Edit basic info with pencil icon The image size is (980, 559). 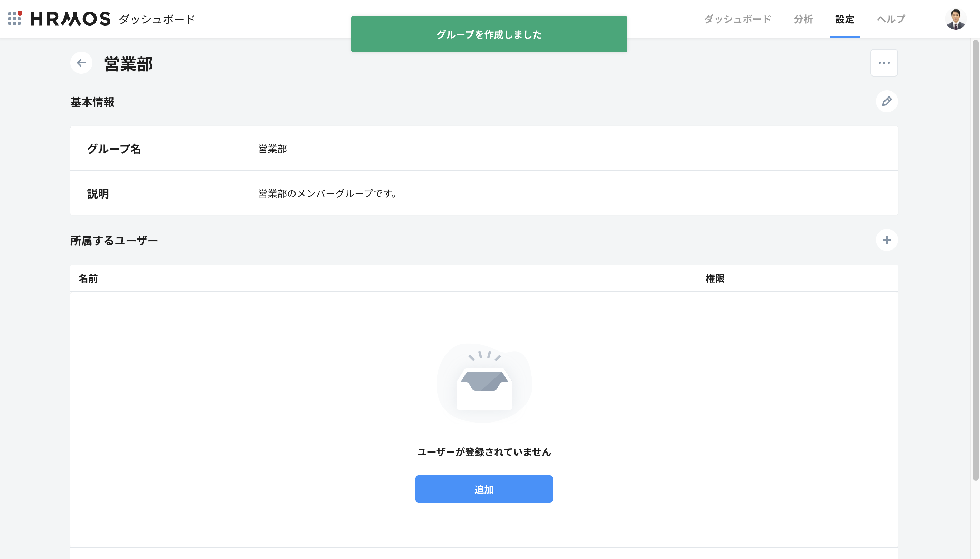(x=886, y=101)
